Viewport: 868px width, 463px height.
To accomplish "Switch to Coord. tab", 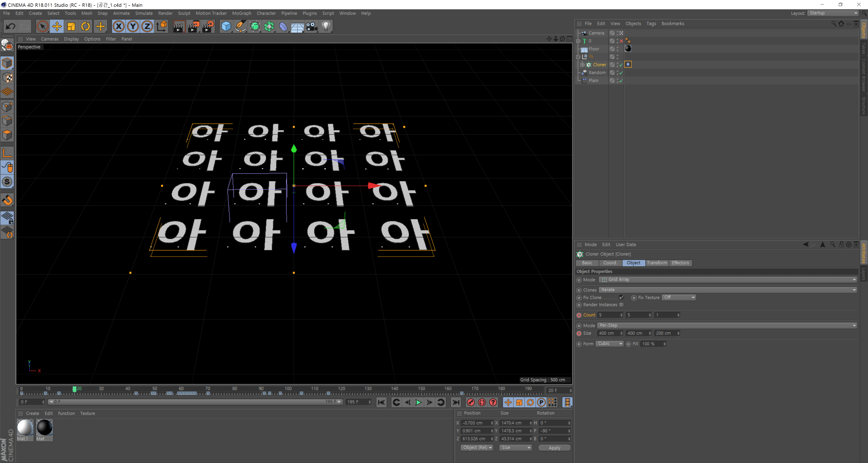I will pos(610,263).
